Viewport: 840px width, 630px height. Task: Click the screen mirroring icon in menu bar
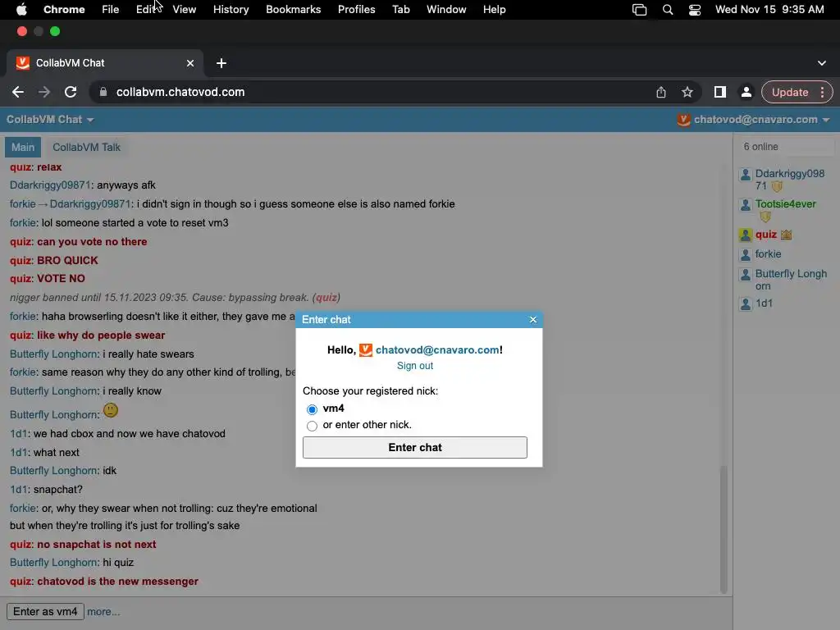click(639, 10)
